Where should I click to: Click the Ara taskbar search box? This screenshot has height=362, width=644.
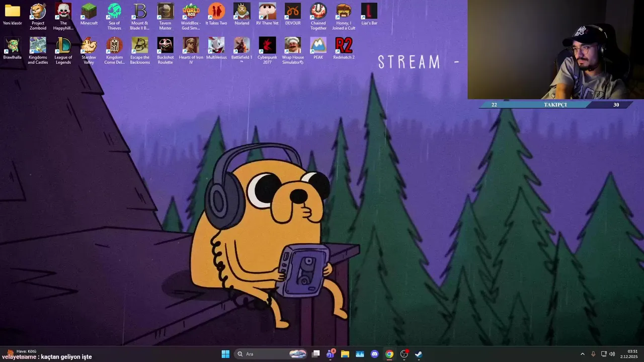coord(272,354)
